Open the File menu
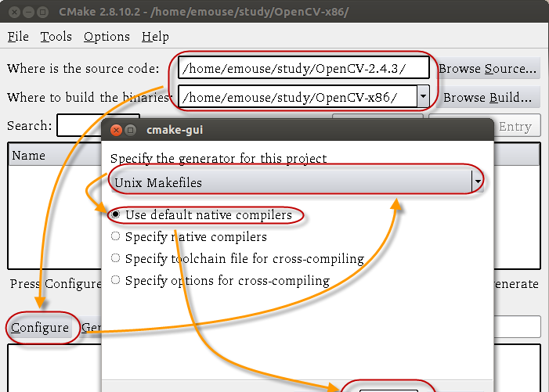The width and height of the screenshot is (549, 392). point(18,36)
